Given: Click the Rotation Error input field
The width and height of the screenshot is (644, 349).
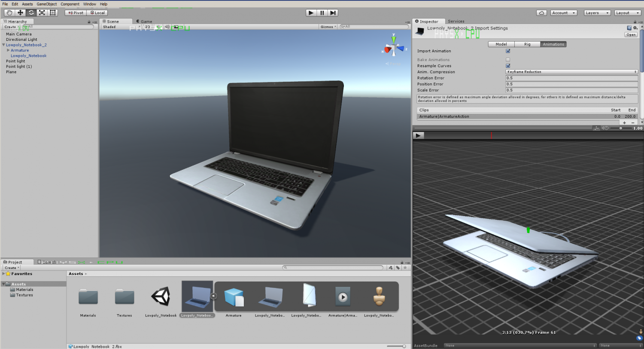Looking at the screenshot, I should click(x=571, y=78).
